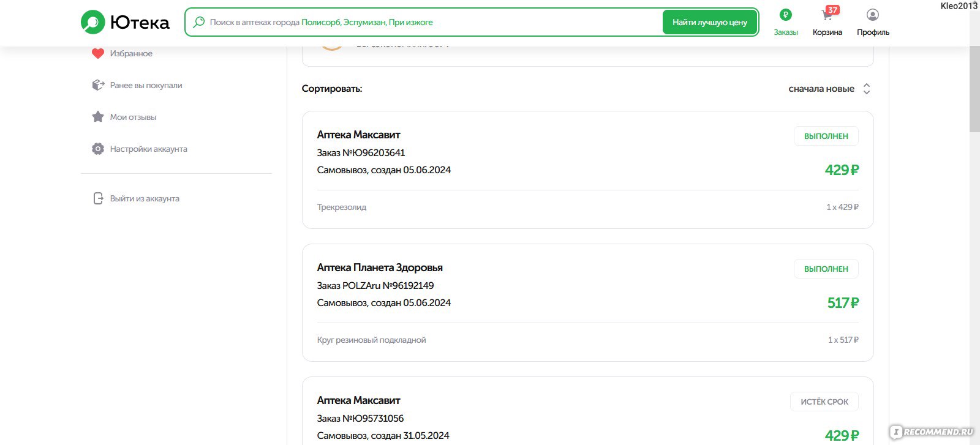Click the Корзина label in header
Viewport: 980px width, 445px height.
pos(827,32)
